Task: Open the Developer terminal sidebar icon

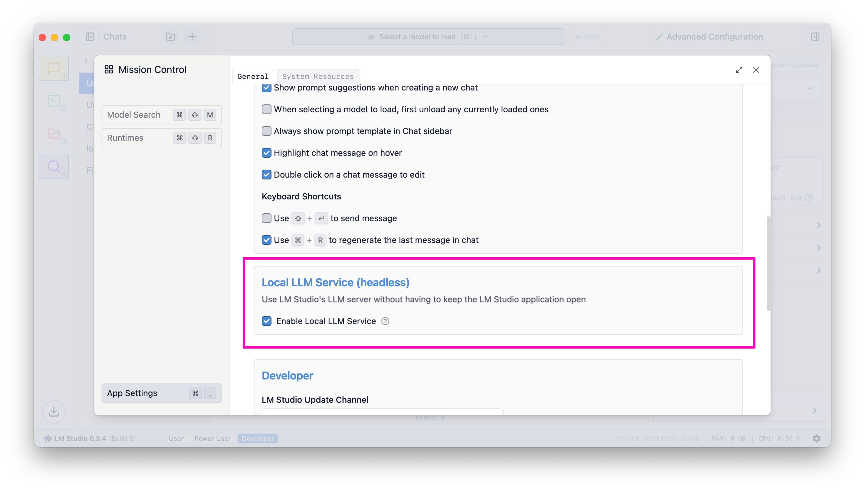Action: (54, 101)
